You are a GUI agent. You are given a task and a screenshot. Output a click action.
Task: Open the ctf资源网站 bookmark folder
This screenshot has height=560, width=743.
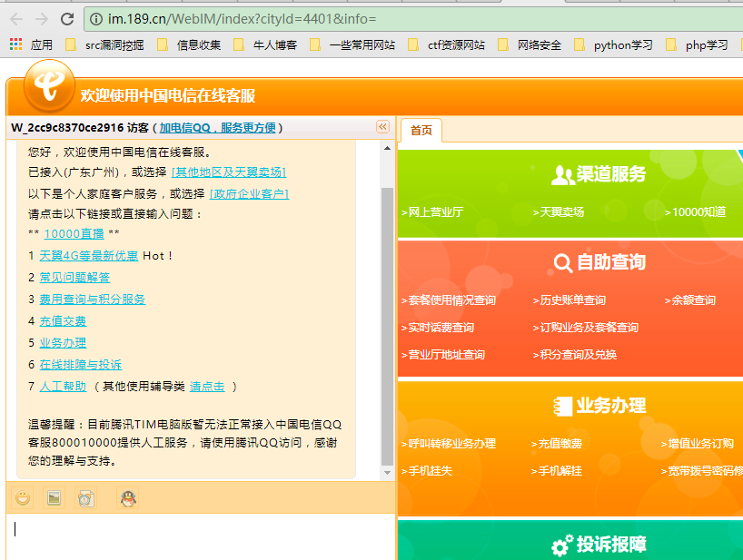click(446, 45)
